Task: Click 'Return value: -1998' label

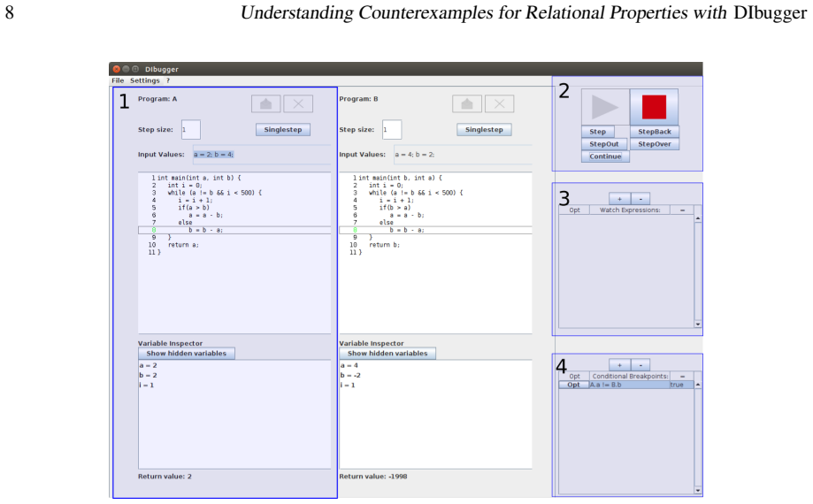Action: (373, 476)
